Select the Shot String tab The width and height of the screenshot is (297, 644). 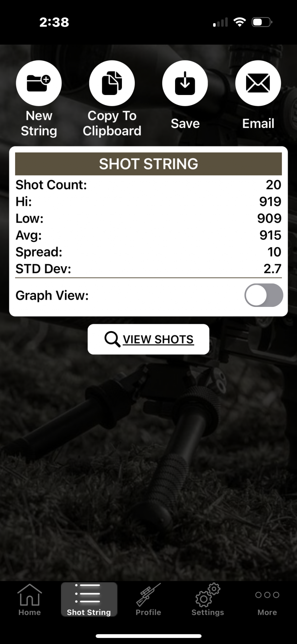pyautogui.click(x=89, y=600)
